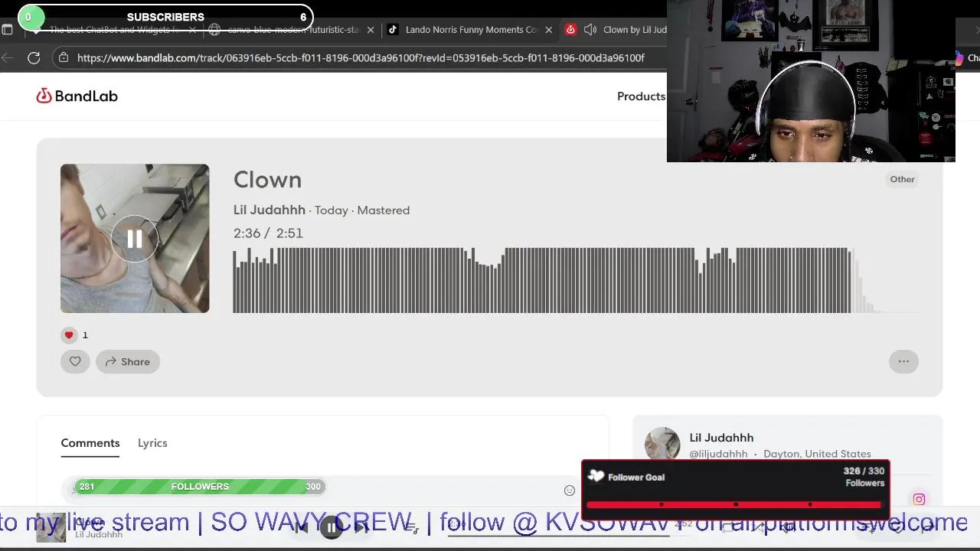Open Lil Judahhh profile name in sidebar
The width and height of the screenshot is (980, 551).
[x=721, y=438]
